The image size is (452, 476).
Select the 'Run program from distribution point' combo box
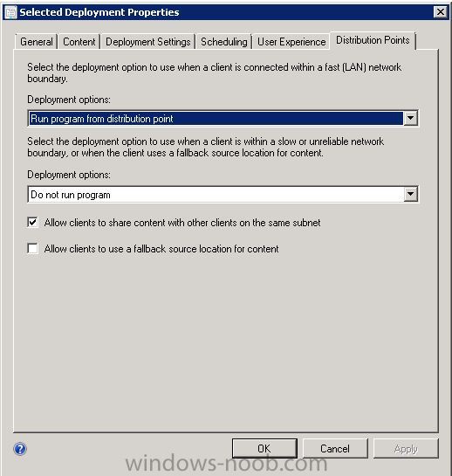point(223,118)
